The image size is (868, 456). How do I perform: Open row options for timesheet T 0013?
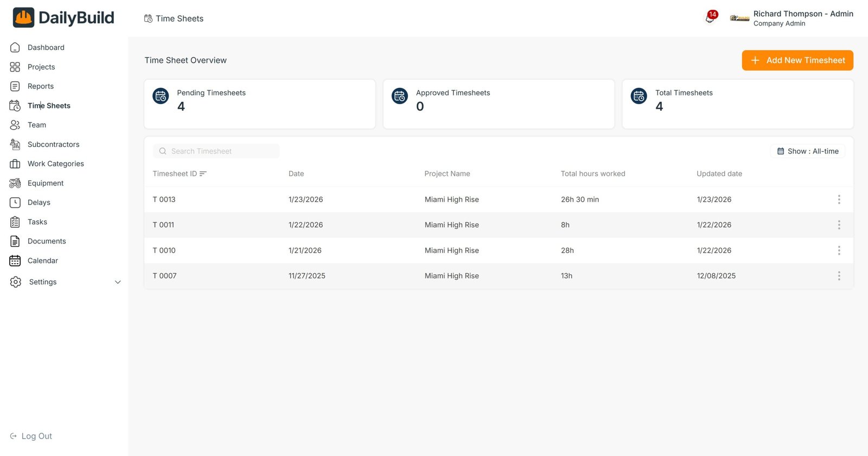coord(839,200)
